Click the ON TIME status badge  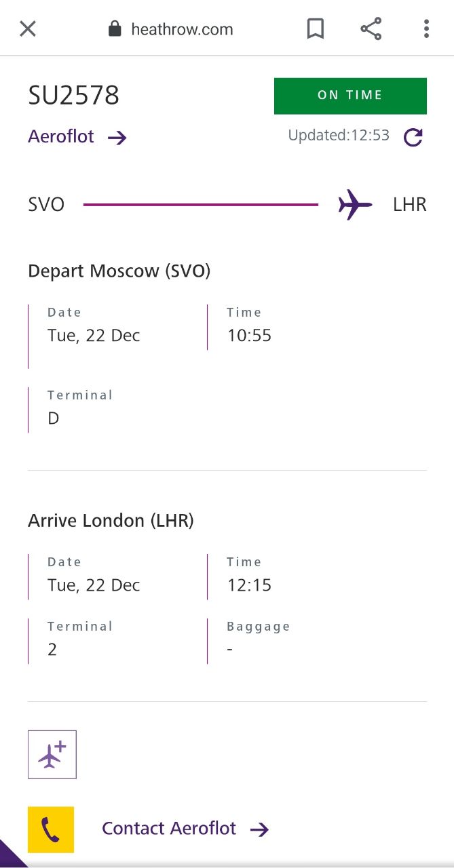350,96
